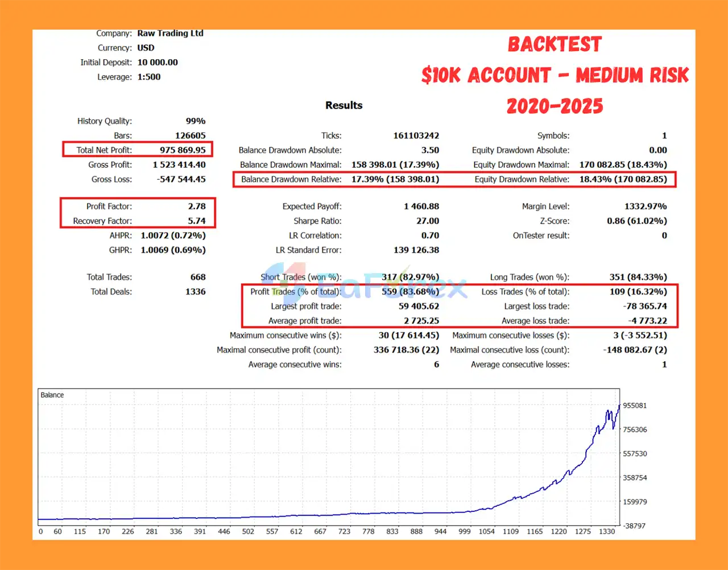
Task: Select the Total Net Profit value 975 869.95
Action: pos(183,150)
